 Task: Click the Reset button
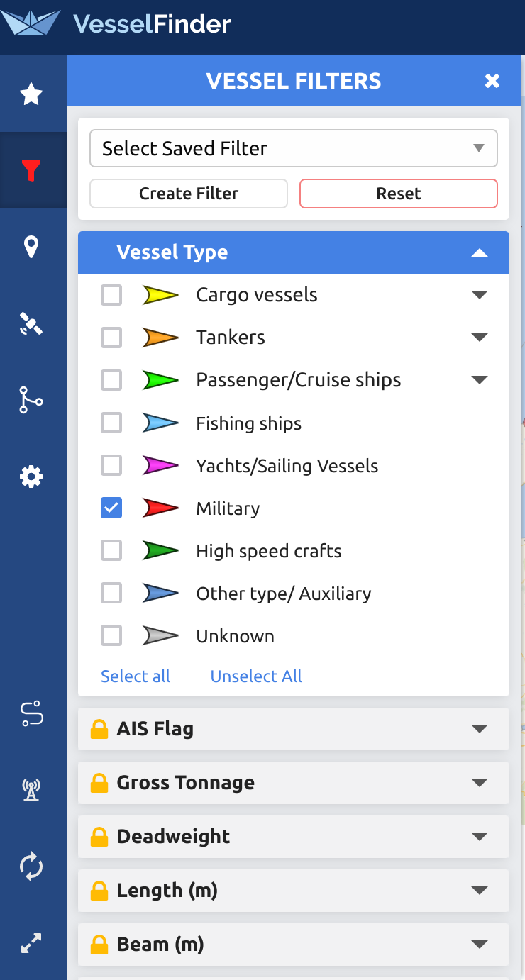coord(399,194)
